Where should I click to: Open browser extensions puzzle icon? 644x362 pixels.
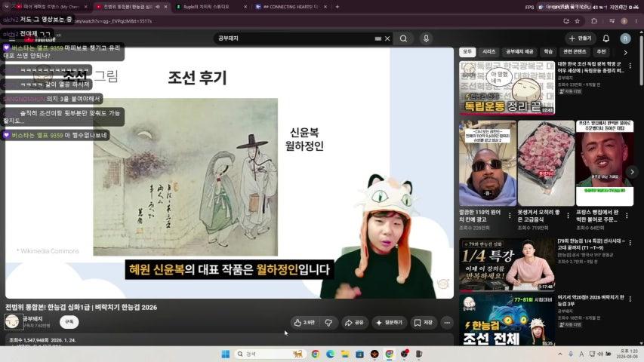pos(594,21)
